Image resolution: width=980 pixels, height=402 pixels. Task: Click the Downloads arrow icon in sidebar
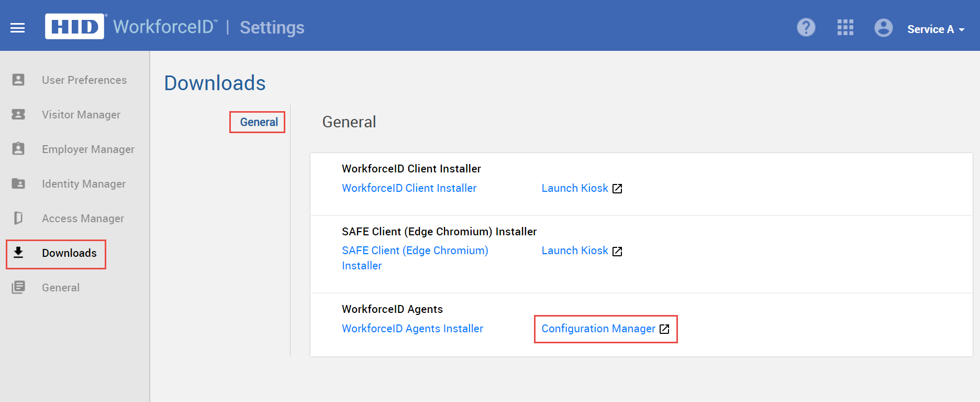[18, 253]
